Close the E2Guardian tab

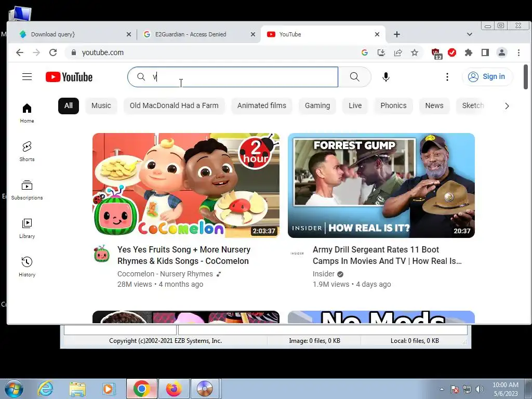[253, 34]
